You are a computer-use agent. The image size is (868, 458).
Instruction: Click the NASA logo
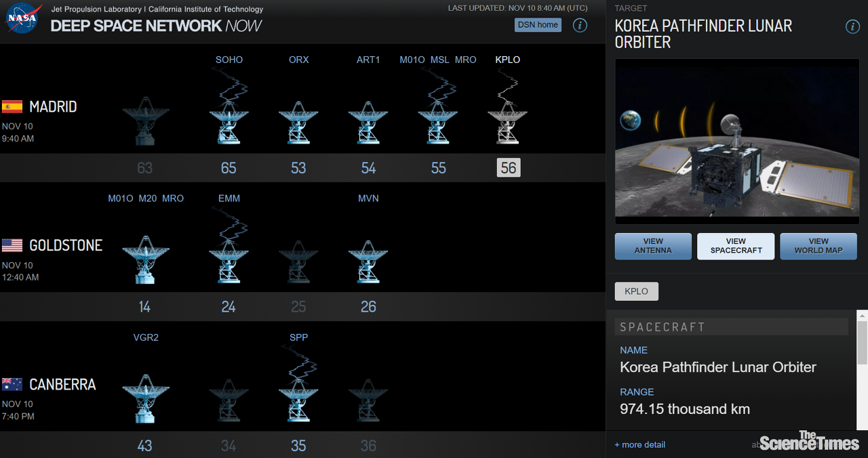24,18
